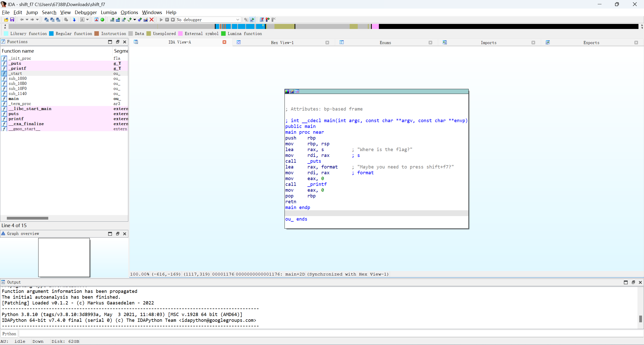
Task: Click the External symbol color swatch
Action: point(180,33)
